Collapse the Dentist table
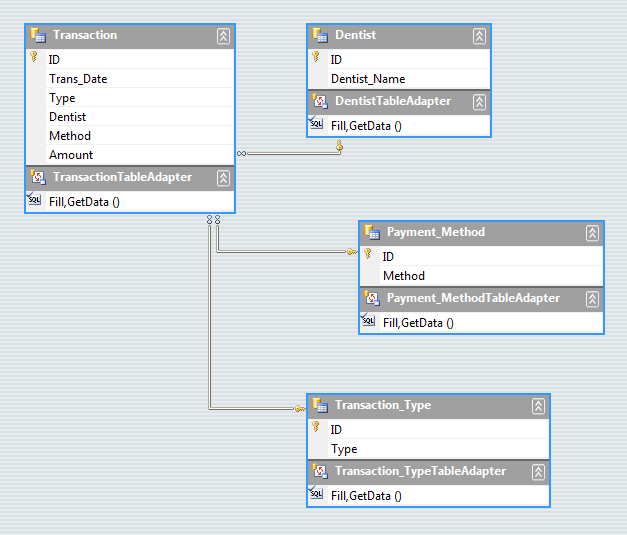 click(x=479, y=36)
